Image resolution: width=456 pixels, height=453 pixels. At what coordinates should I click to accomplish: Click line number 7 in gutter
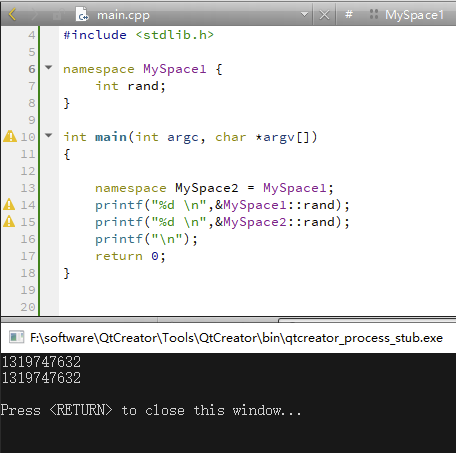pos(31,86)
